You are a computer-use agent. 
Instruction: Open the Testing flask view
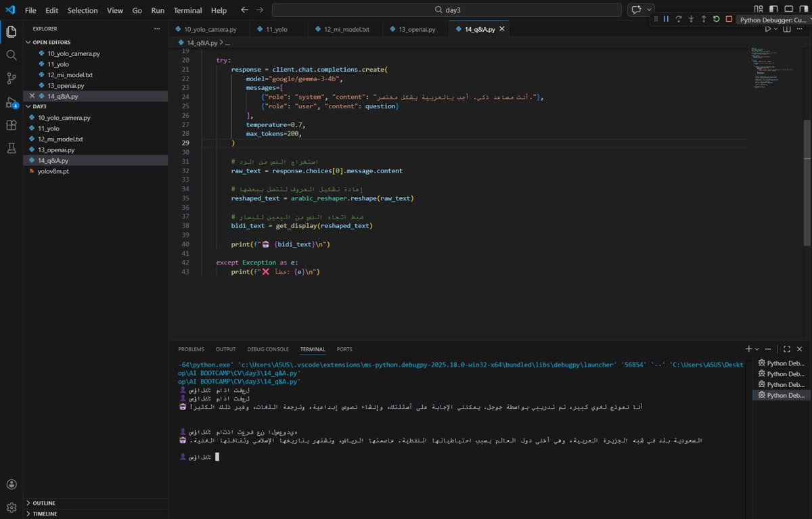pos(12,148)
